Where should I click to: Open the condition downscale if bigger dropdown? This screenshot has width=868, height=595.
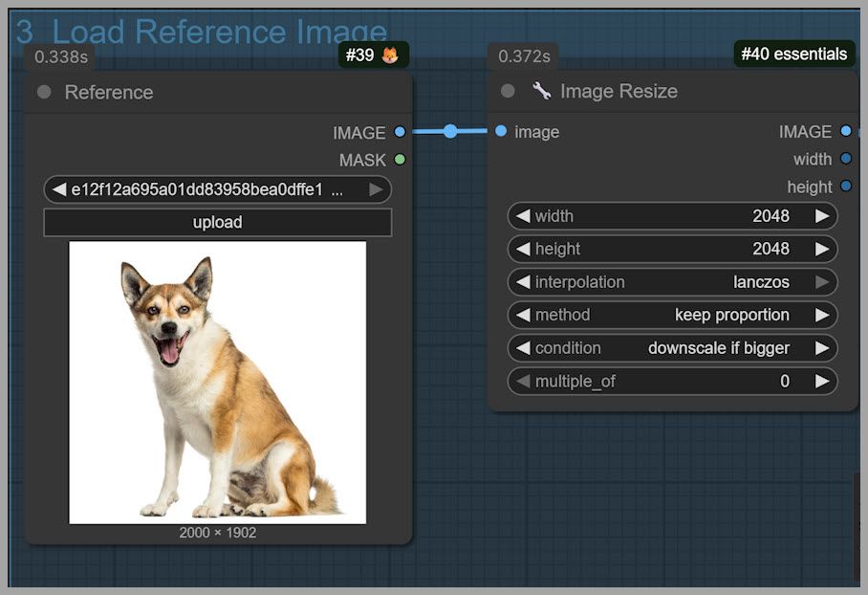coord(672,348)
